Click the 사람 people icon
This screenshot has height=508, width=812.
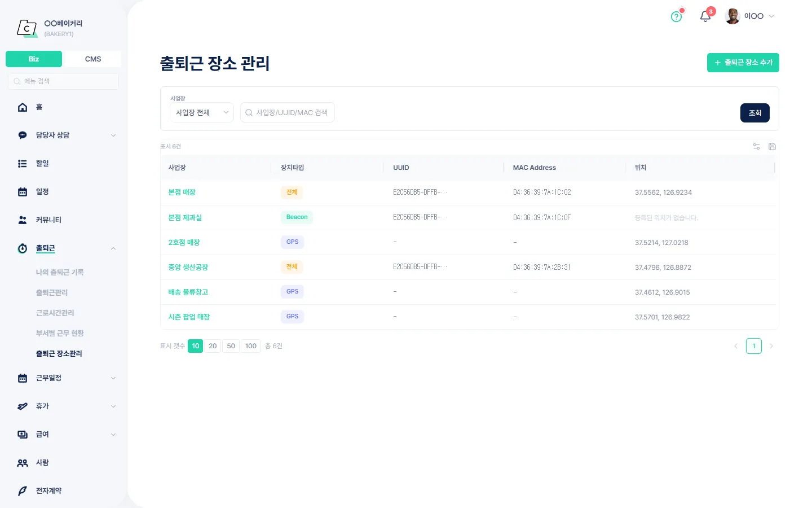pos(23,463)
